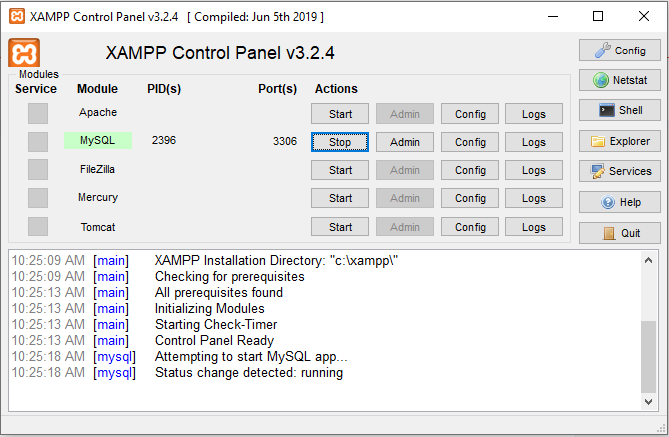Toggle the FileZilla service checkbox
Viewport: 669px width, 437px height.
38,169
